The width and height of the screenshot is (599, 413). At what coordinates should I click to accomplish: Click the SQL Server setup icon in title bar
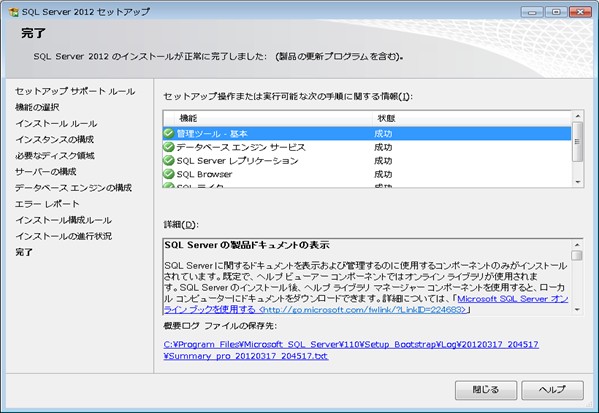click(14, 12)
